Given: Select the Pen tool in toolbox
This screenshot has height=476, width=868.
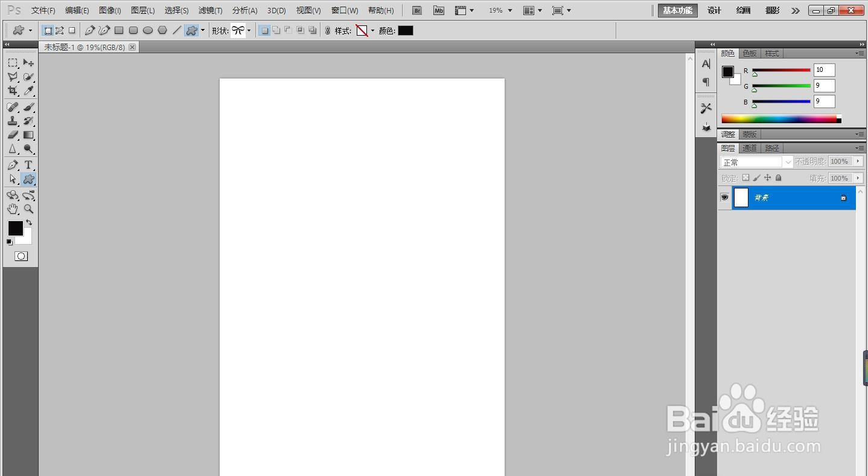Looking at the screenshot, I should 12,165.
